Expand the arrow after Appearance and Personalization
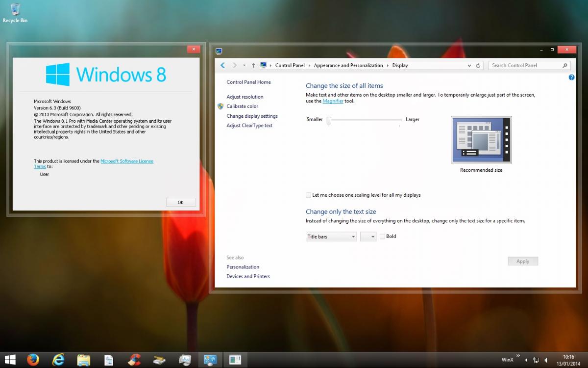 (388, 65)
